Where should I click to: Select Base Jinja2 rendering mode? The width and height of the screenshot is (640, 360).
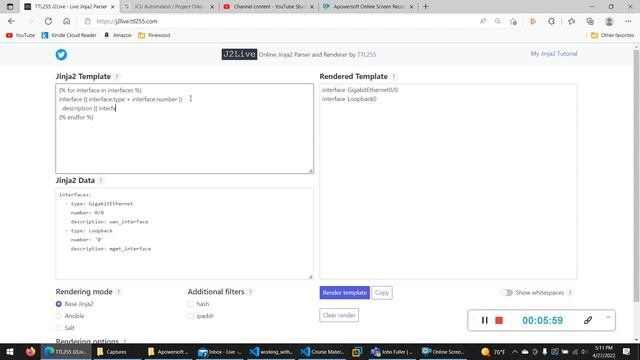pyautogui.click(x=59, y=304)
